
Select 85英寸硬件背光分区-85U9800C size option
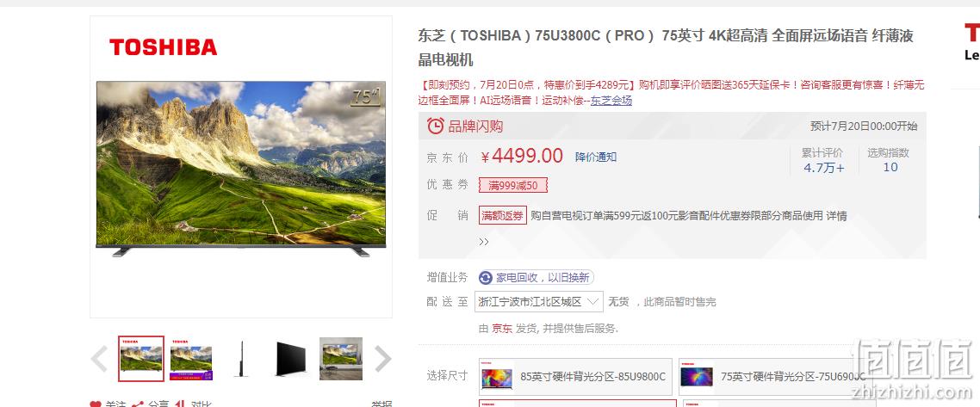(x=575, y=376)
